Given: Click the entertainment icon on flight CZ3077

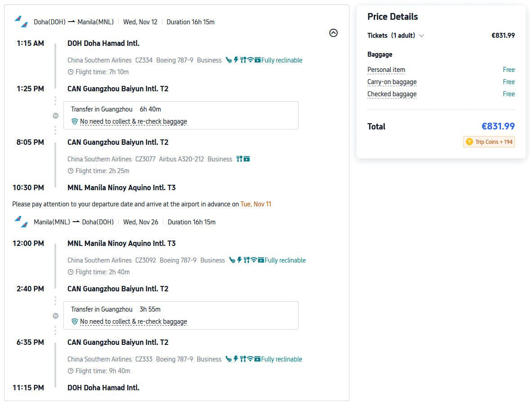Looking at the screenshot, I should pyautogui.click(x=246, y=159).
